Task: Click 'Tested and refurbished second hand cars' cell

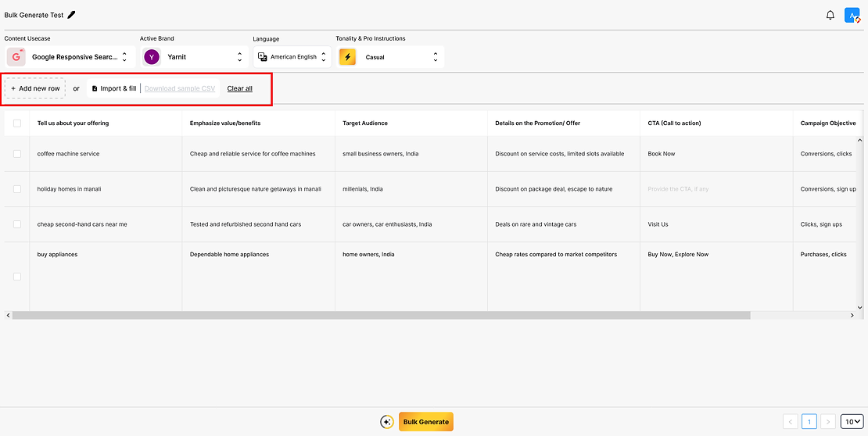Action: click(259, 224)
